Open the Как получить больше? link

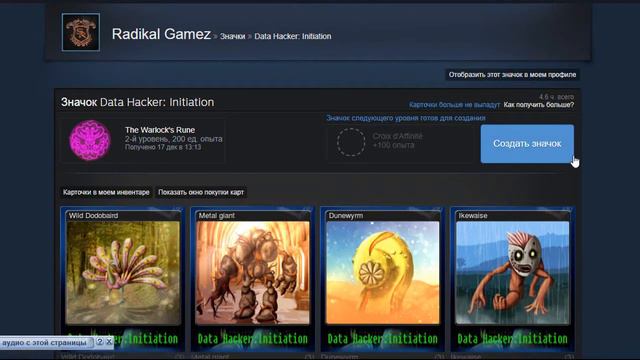tap(538, 105)
